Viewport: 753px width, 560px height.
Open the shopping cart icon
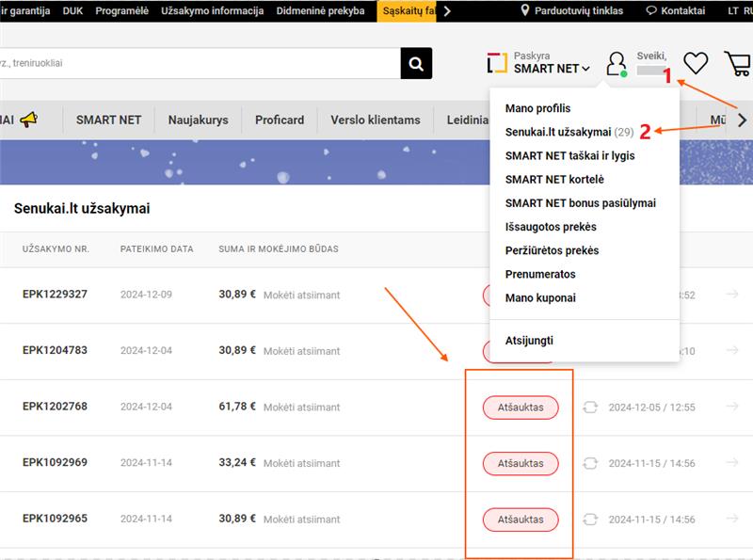[738, 63]
